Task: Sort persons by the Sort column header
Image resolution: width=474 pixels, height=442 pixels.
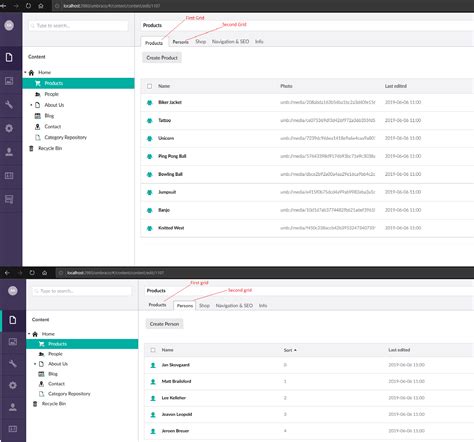Action: click(x=290, y=350)
